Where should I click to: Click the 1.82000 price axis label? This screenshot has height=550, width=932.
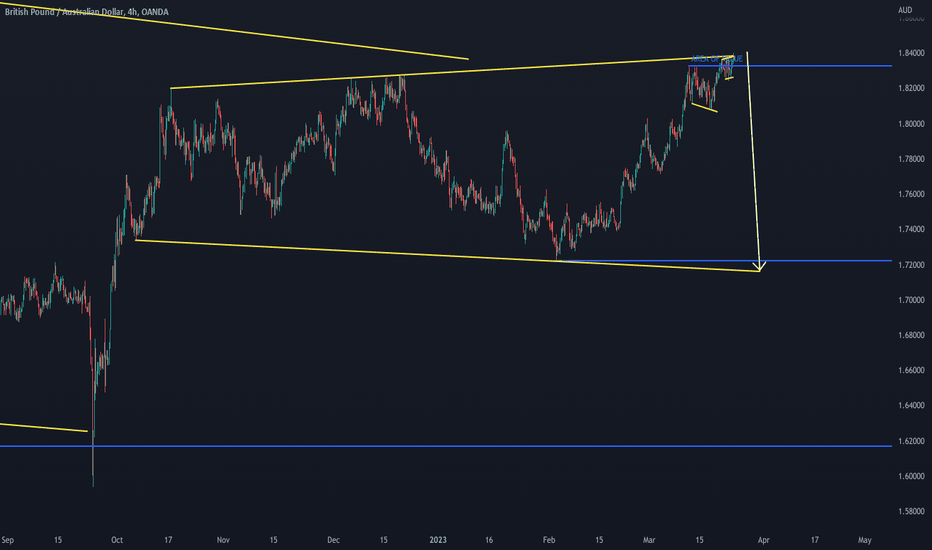(911, 88)
